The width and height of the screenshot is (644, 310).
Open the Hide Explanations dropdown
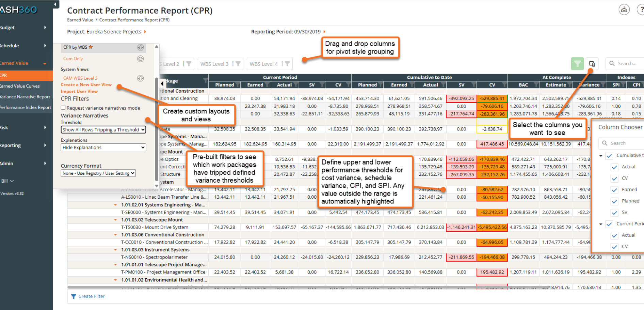click(103, 148)
